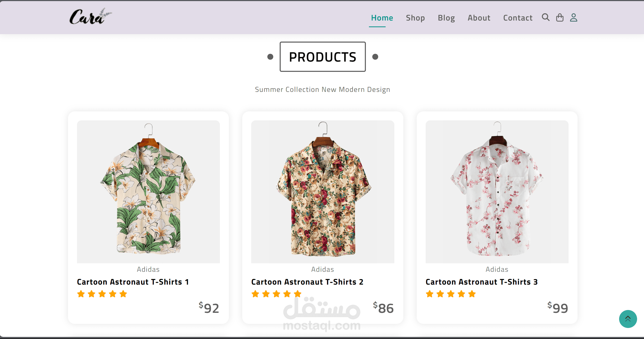
Task: Open the shopping bag cart icon
Action: 560,17
